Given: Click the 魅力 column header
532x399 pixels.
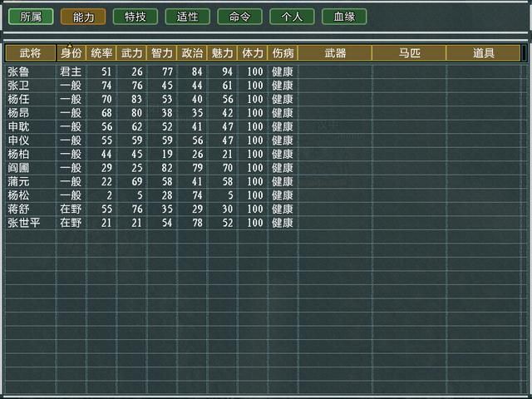Looking at the screenshot, I should click(x=222, y=53).
